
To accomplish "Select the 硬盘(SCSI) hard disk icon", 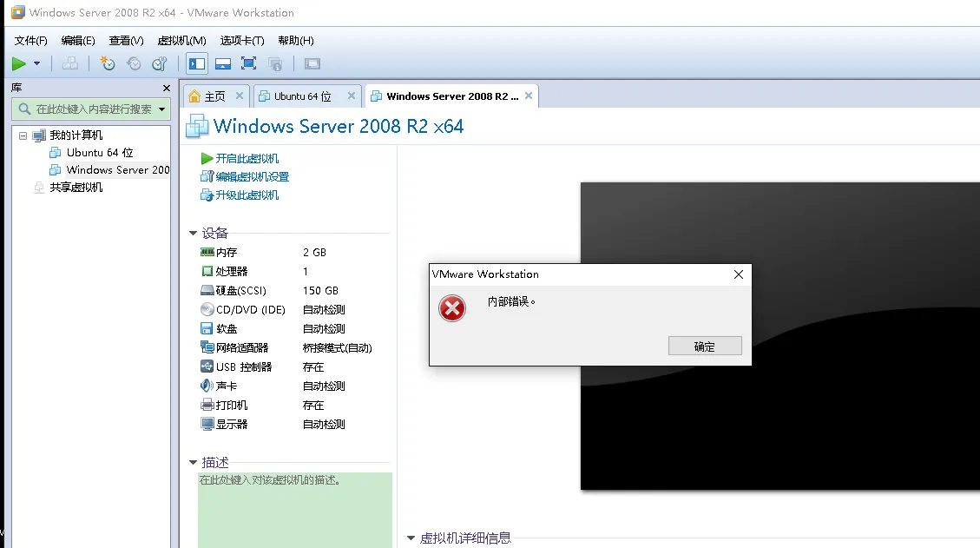I will point(207,290).
